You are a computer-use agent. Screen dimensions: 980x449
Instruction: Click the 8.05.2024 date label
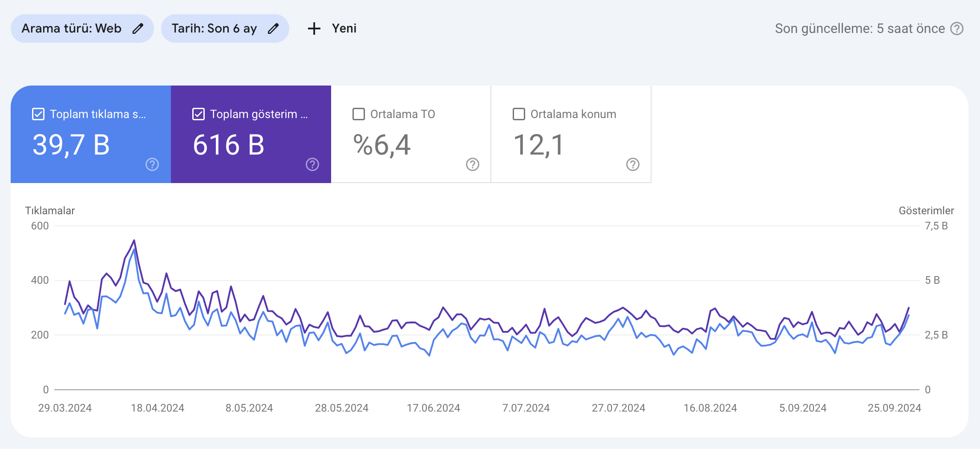click(x=249, y=408)
